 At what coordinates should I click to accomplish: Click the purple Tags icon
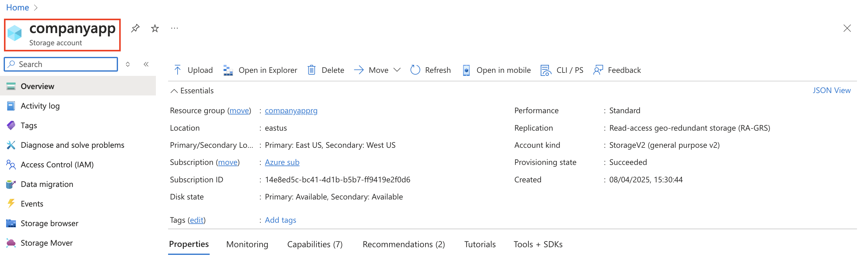(x=11, y=125)
